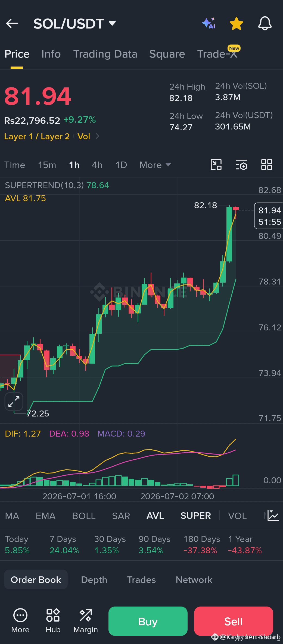
Task: Click the current price tag 81.94
Action: 269,216
